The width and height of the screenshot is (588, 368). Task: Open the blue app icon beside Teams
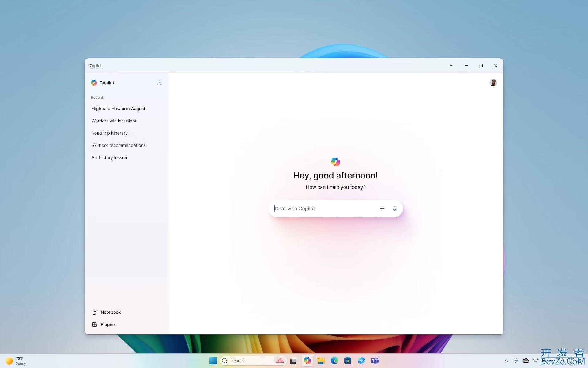click(361, 361)
